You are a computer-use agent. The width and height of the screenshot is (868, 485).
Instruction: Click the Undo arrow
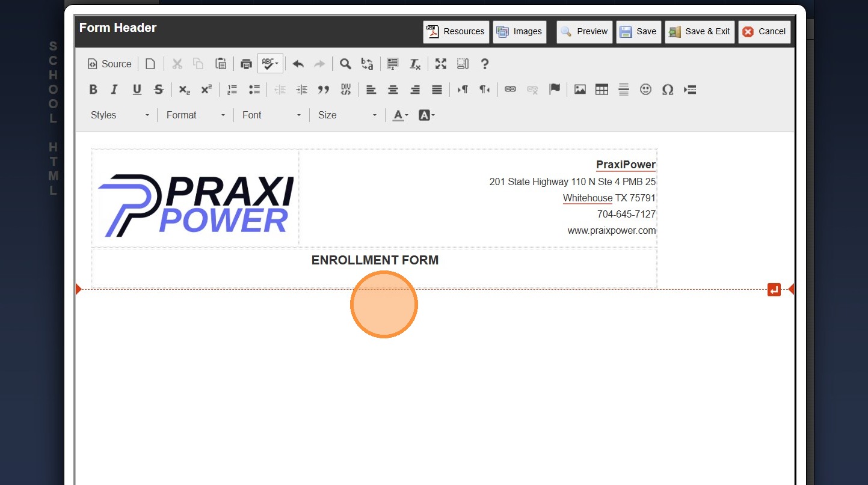[x=298, y=64]
